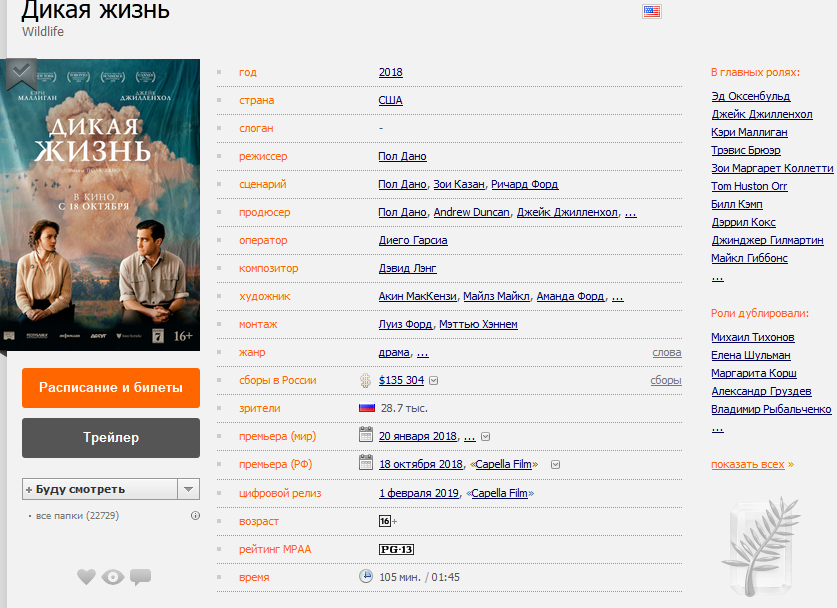Click the Russian flag icon beside viewers

[367, 408]
